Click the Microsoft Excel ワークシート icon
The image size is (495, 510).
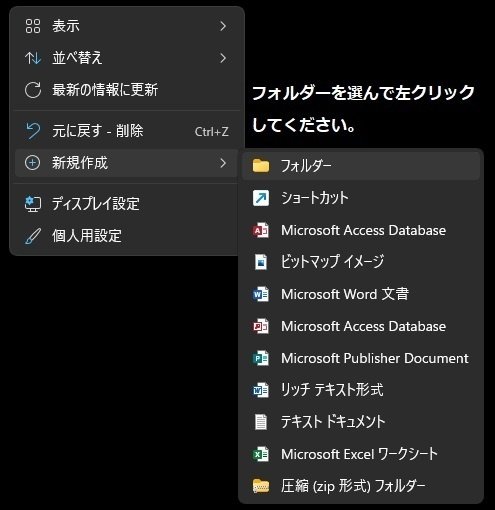coord(261,454)
